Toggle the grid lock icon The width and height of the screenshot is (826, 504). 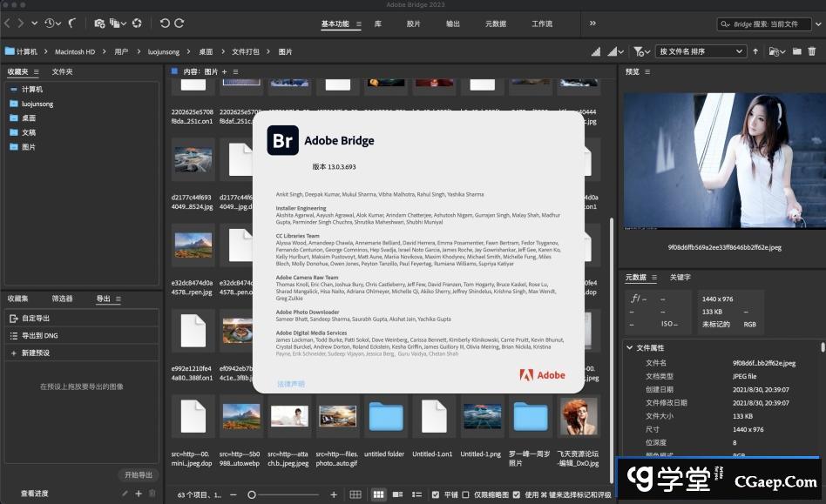(x=355, y=494)
